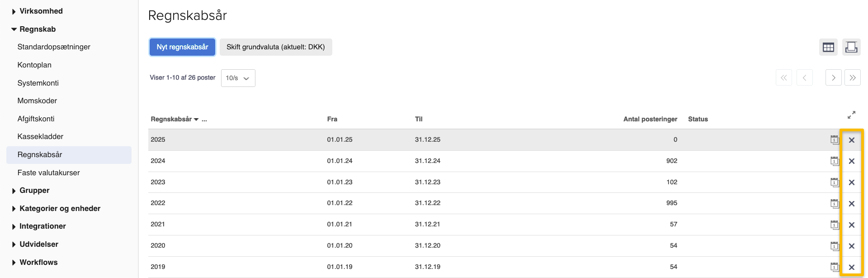Image resolution: width=868 pixels, height=278 pixels.
Task: Collapse the Regnskab sidebar section
Action: (x=37, y=29)
